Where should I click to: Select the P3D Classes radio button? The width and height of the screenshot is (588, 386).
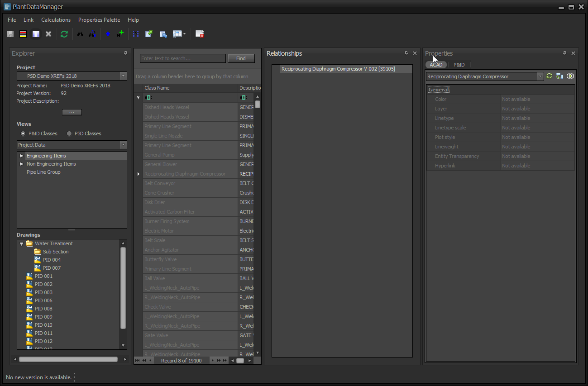click(69, 133)
